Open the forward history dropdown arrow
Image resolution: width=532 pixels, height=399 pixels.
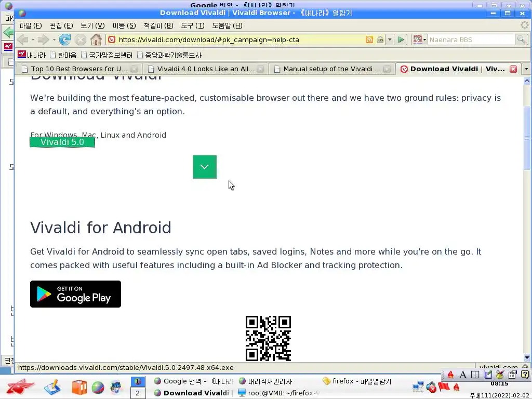click(x=54, y=39)
